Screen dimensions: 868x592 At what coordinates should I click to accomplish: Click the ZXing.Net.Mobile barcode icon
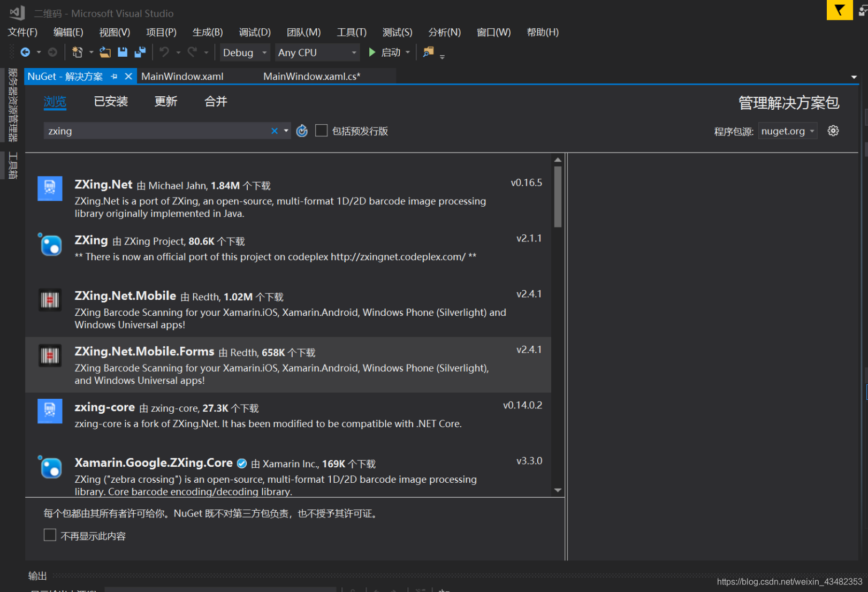(x=50, y=300)
